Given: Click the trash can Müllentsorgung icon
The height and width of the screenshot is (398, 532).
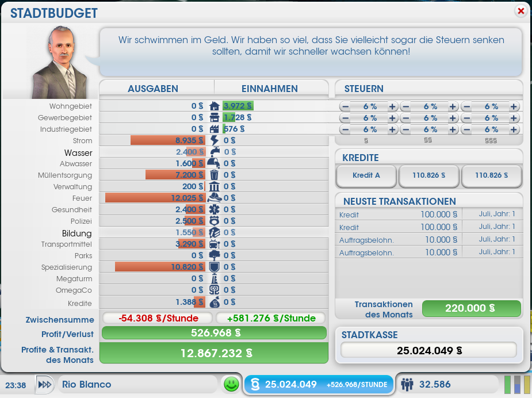Looking at the screenshot, I should (214, 175).
